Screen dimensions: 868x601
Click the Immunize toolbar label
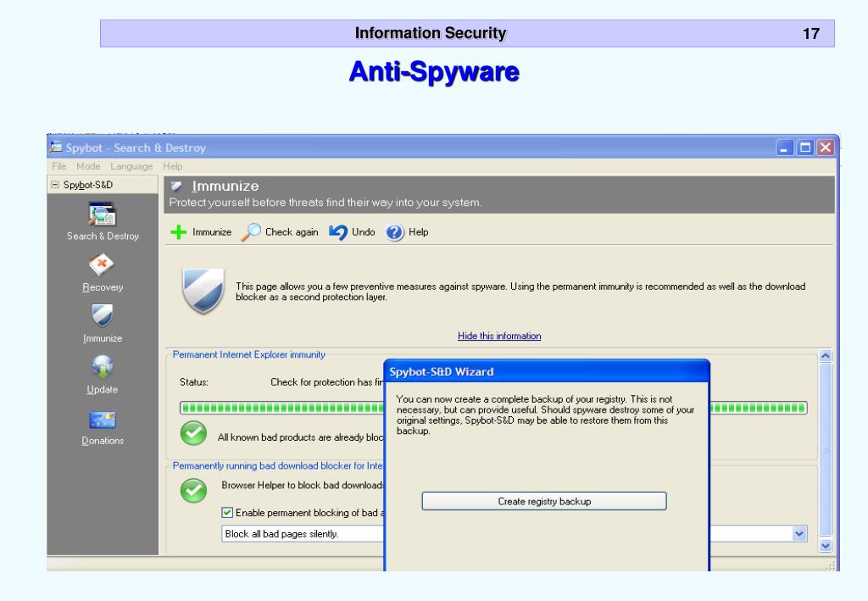click(212, 232)
